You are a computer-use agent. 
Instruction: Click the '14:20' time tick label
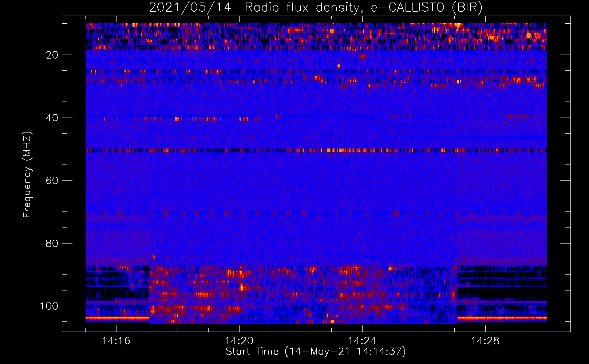click(x=239, y=341)
